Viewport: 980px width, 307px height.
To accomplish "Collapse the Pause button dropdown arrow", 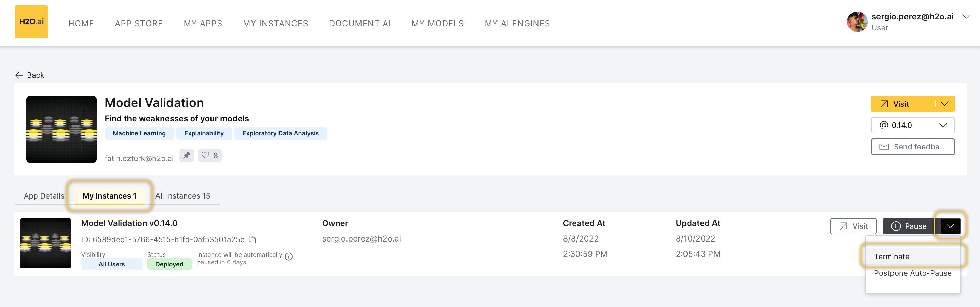I will tap(950, 226).
